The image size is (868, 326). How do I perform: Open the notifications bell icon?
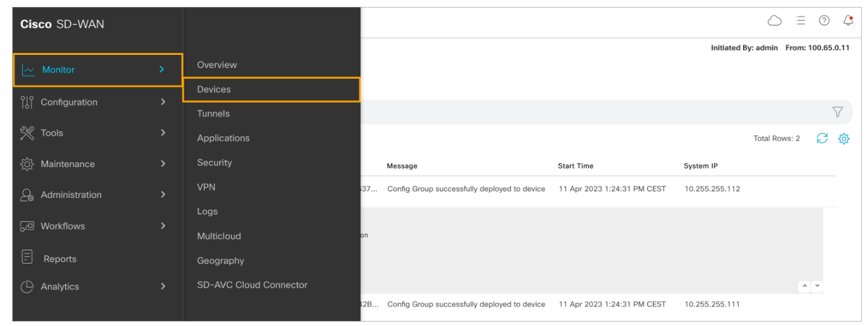point(848,21)
